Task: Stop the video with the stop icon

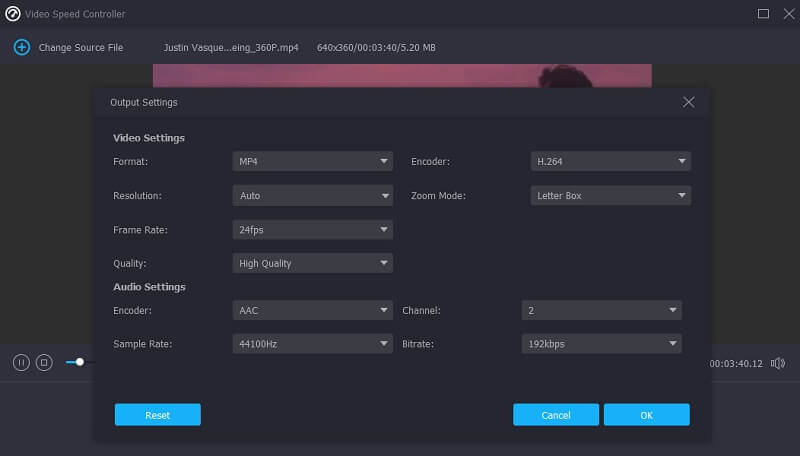Action: pos(43,363)
